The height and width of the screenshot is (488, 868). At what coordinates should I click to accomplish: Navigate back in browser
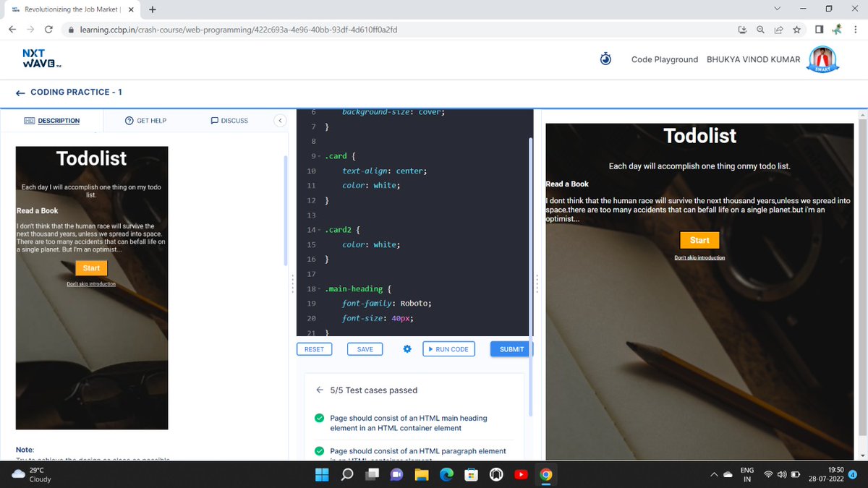tap(12, 30)
